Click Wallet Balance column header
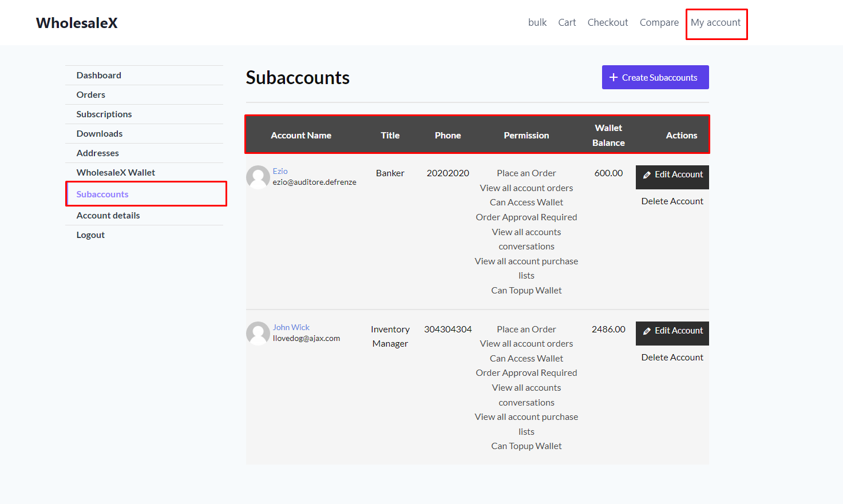Viewport: 843px width, 504px height. pyautogui.click(x=608, y=135)
